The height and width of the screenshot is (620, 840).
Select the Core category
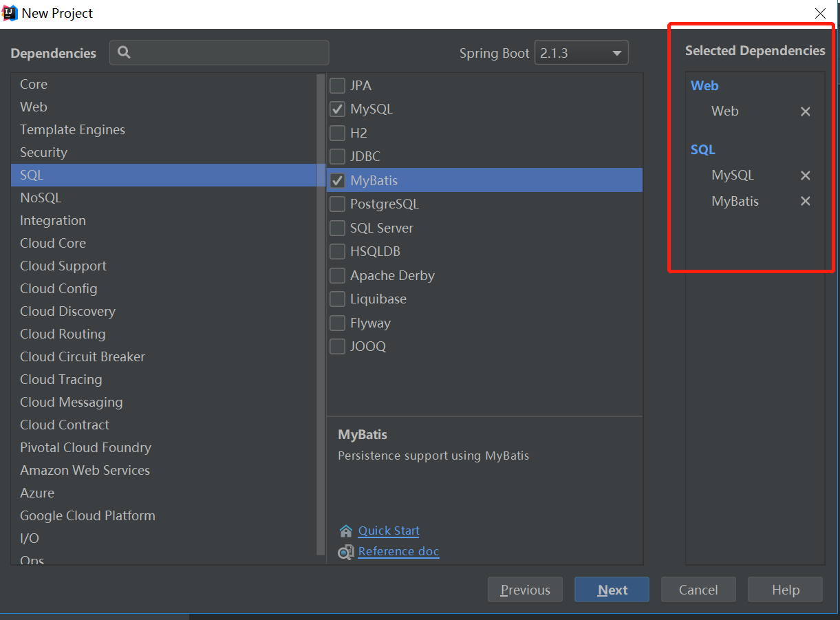(x=163, y=84)
